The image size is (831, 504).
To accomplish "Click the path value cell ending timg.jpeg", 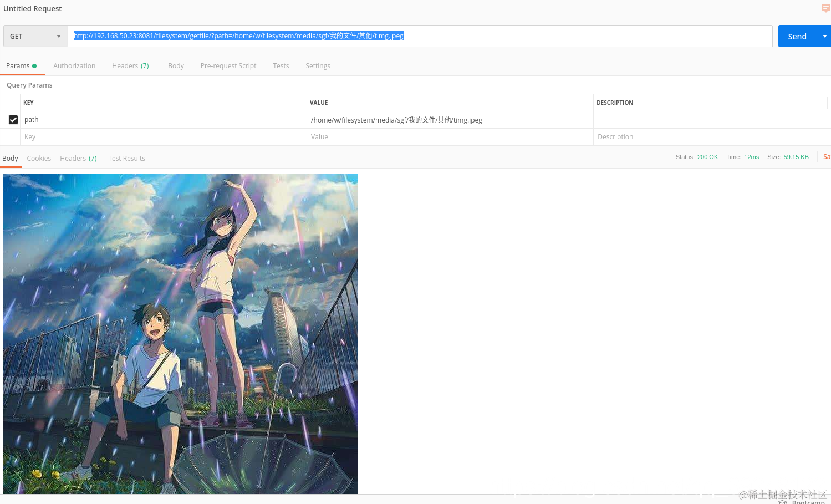I will tap(450, 120).
